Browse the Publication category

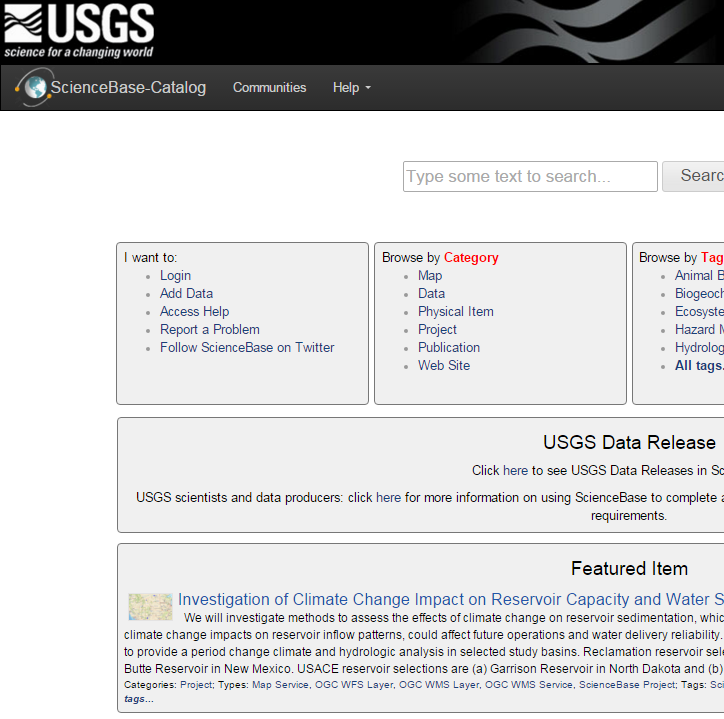tap(449, 348)
